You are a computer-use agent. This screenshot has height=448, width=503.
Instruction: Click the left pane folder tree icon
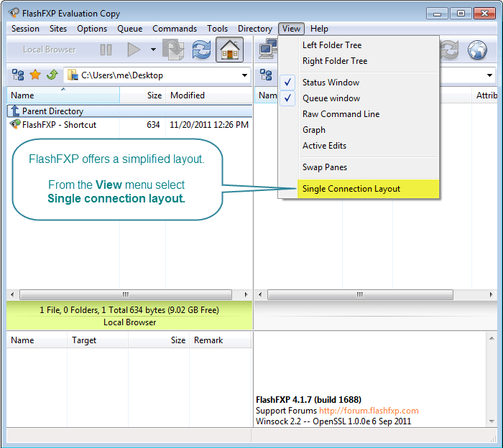coord(18,75)
